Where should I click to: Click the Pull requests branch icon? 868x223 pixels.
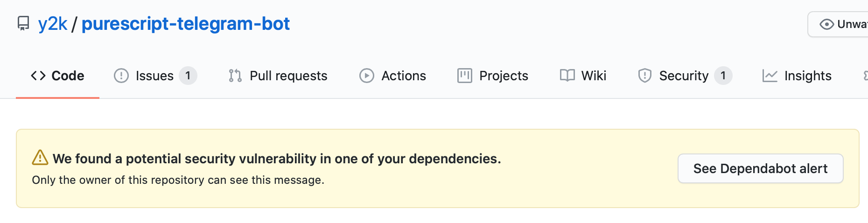coord(235,76)
